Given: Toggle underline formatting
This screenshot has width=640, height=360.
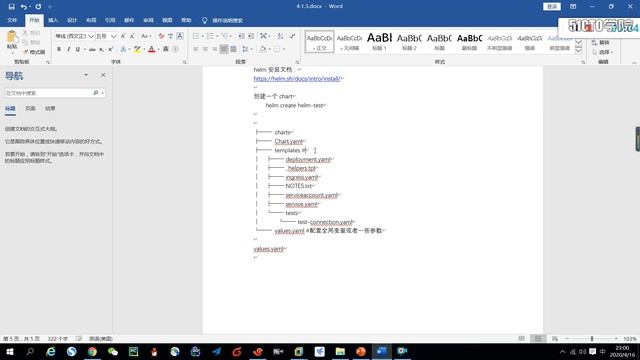Looking at the screenshot, I should 78,49.
